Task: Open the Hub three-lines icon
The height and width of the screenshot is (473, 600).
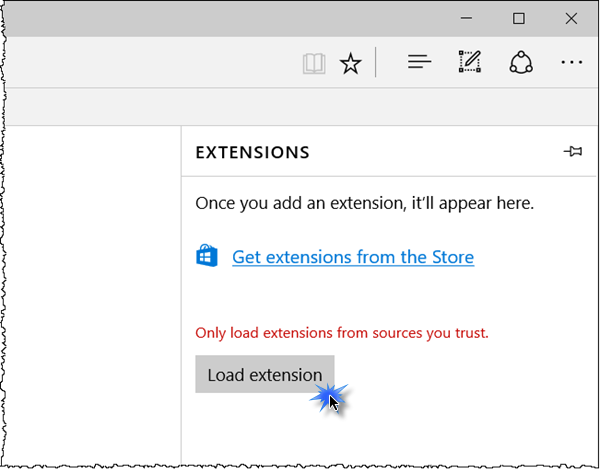Action: tap(420, 63)
